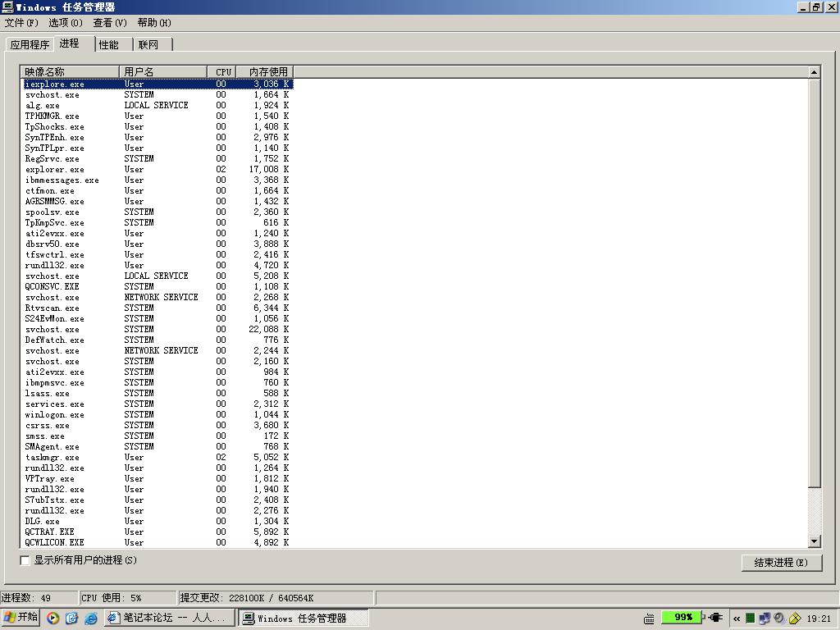Enable 显示所有用户的进程 checkbox
The height and width of the screenshot is (630, 840).
click(25, 560)
